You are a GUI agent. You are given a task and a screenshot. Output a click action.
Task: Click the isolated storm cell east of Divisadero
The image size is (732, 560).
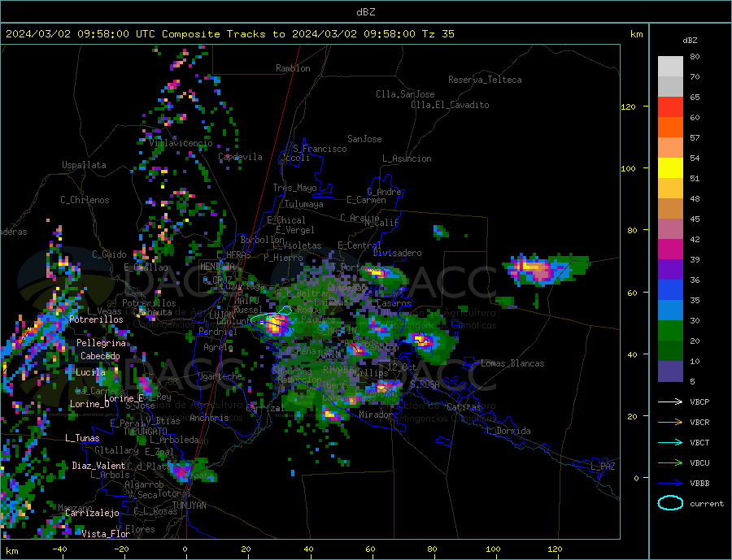544,271
